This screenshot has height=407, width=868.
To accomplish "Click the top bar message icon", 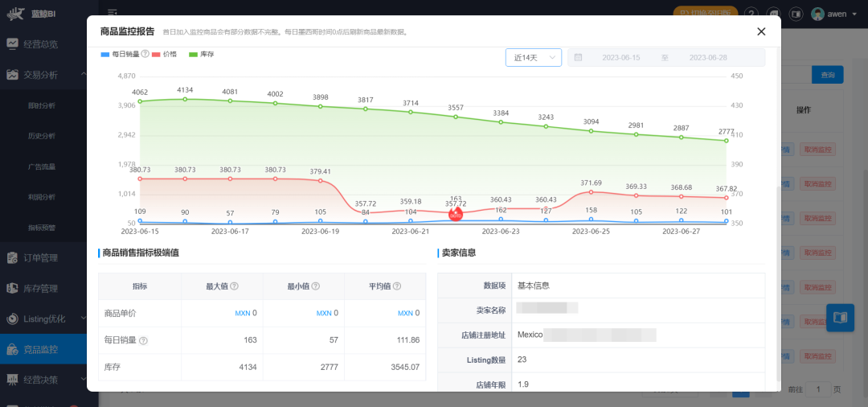I will (773, 14).
